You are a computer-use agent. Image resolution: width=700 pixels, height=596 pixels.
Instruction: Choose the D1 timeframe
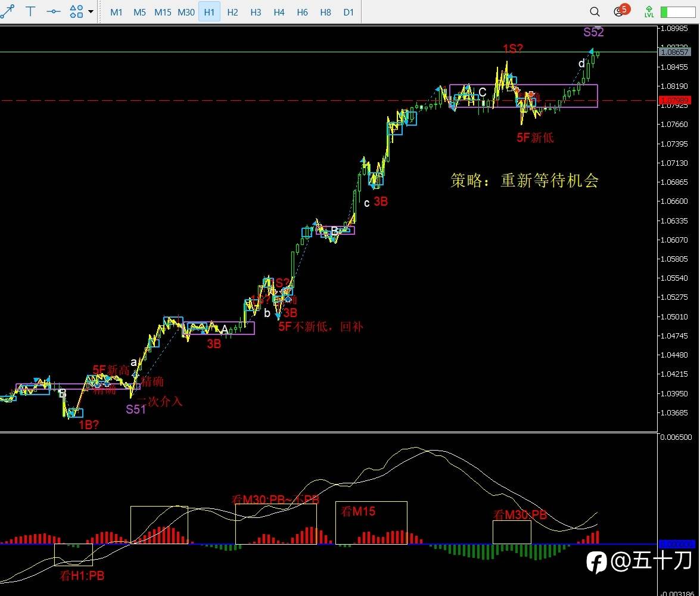349,12
